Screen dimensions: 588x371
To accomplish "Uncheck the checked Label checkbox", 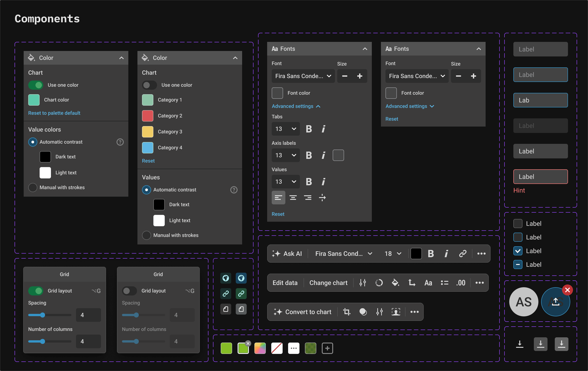I will point(518,251).
